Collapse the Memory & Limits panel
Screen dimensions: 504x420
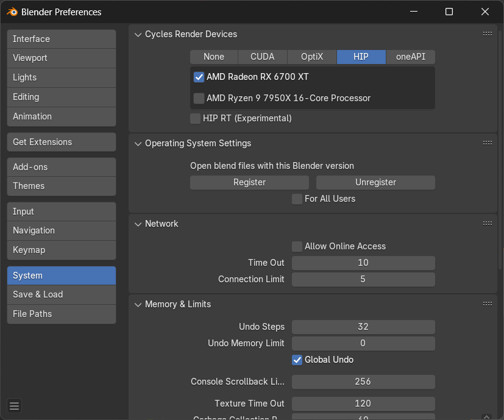pyautogui.click(x=138, y=304)
